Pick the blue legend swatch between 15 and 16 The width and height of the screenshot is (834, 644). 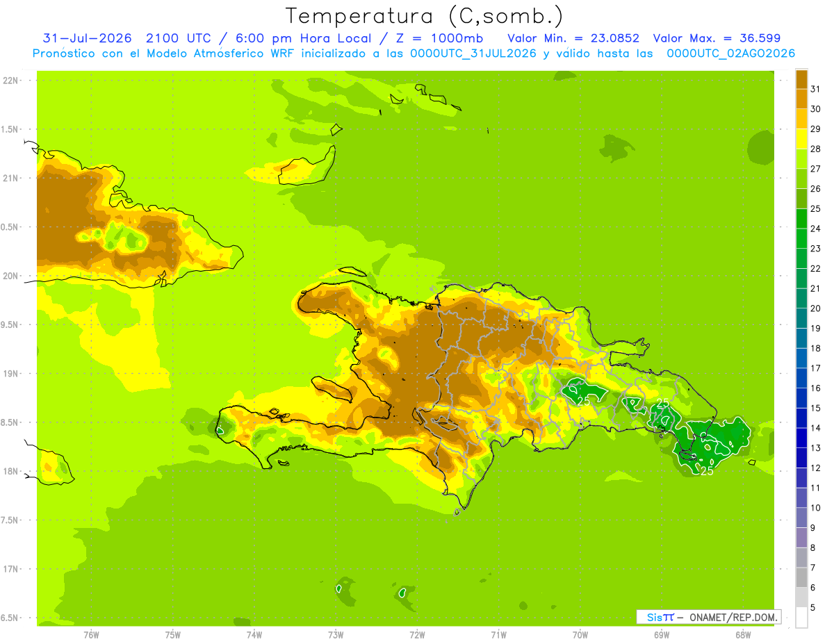pos(801,398)
